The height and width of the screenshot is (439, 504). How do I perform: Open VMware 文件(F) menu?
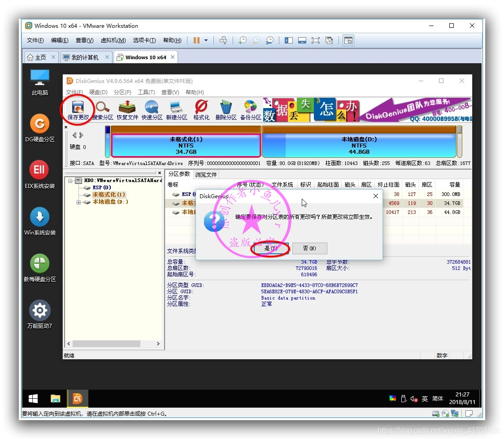click(35, 40)
